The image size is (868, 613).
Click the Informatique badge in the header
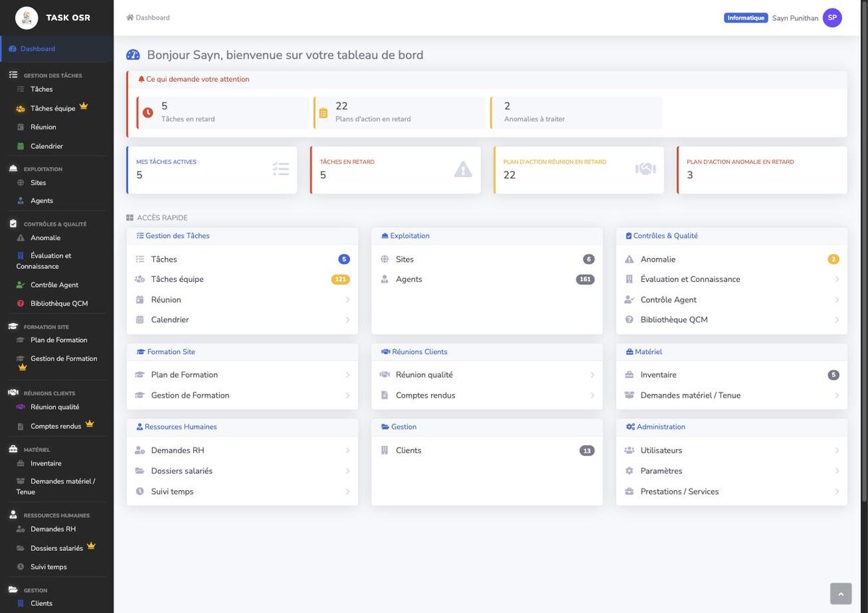[746, 18]
